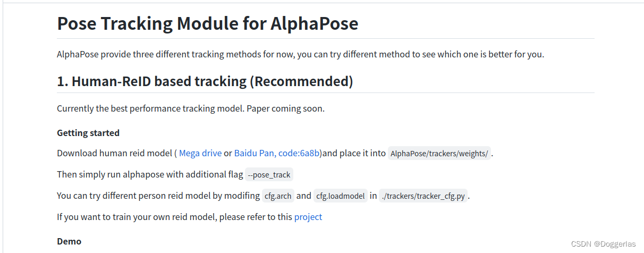
Task: Click the AlphaPose/trackers/weights/ code snippet
Action: (x=439, y=154)
